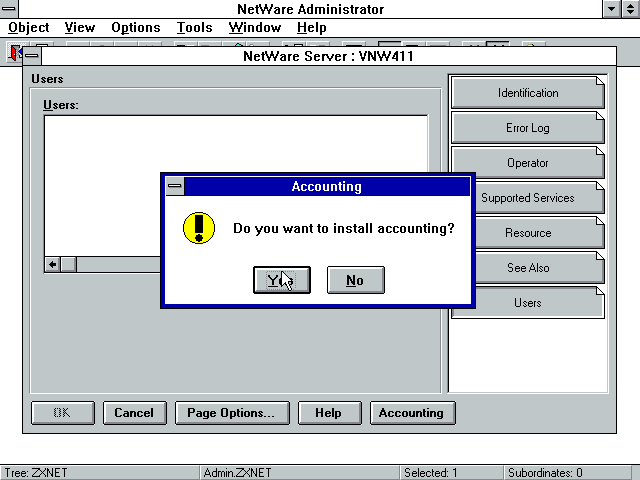Open NetWare Administrator window control menu box
This screenshot has height=480, width=640.
coord(9,9)
